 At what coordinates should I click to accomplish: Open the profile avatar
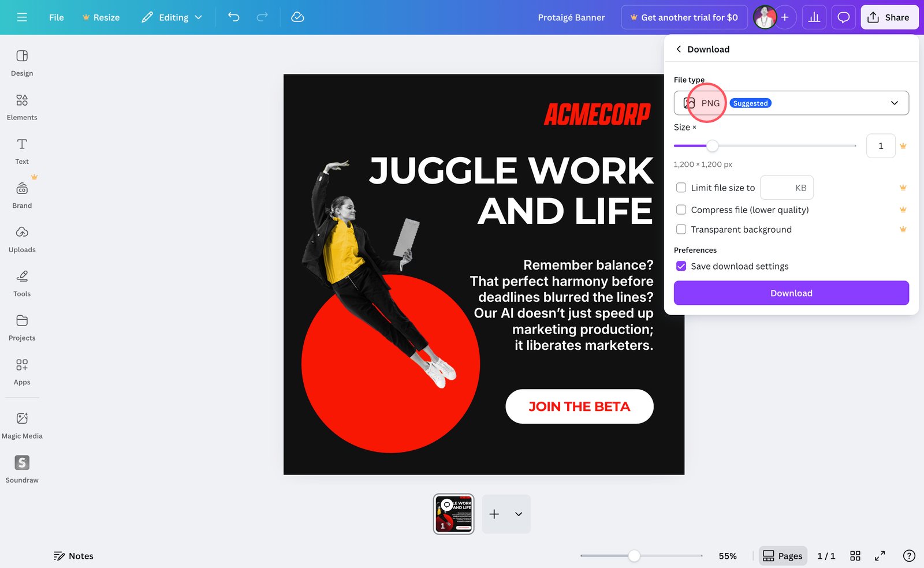[765, 17]
